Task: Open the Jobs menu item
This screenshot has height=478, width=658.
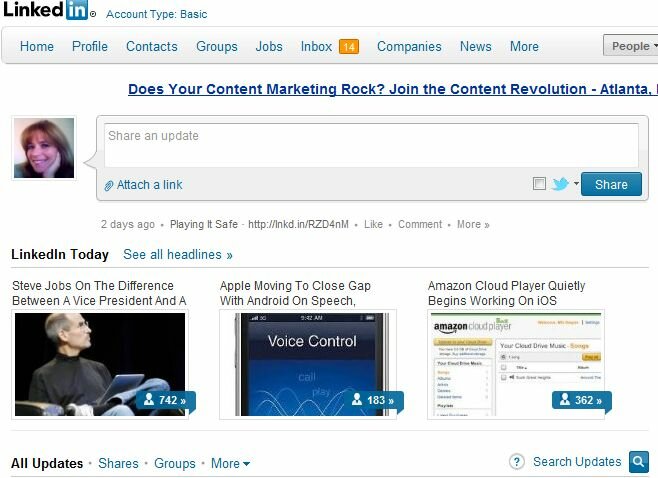Action: 269,46
